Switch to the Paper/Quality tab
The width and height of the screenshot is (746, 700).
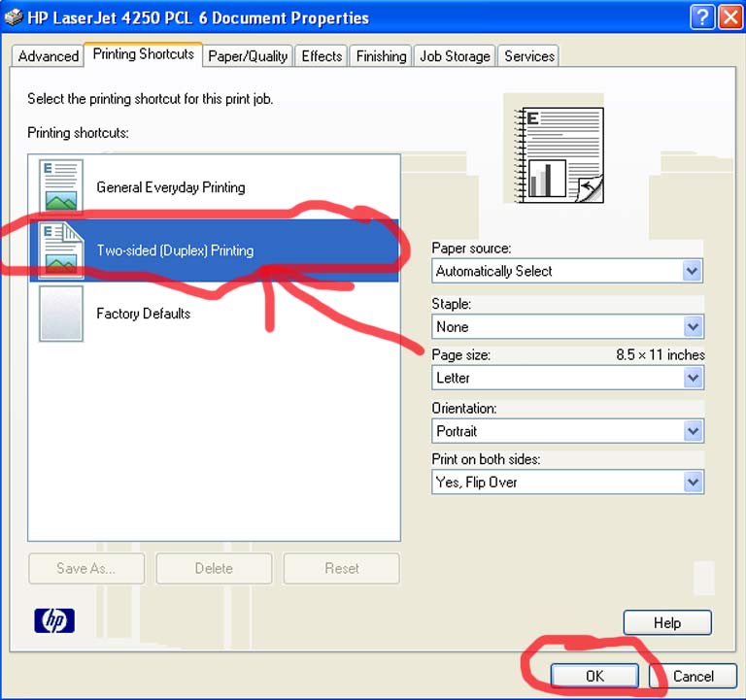(248, 56)
